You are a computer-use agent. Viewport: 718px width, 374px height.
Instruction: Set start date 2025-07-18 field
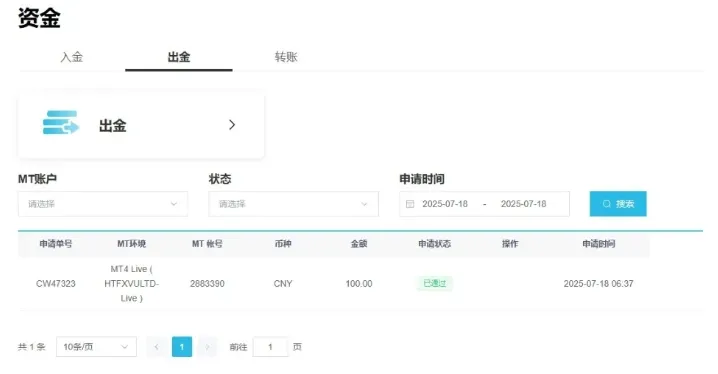click(x=445, y=204)
